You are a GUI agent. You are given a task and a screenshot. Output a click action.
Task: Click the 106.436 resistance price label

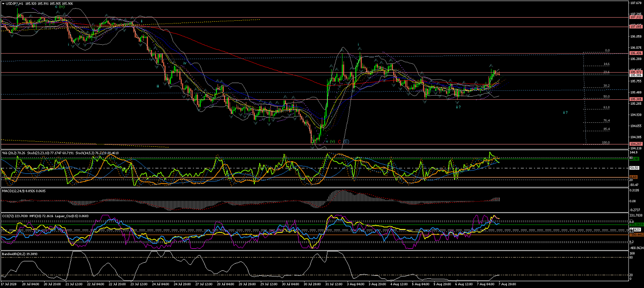pos(635,53)
